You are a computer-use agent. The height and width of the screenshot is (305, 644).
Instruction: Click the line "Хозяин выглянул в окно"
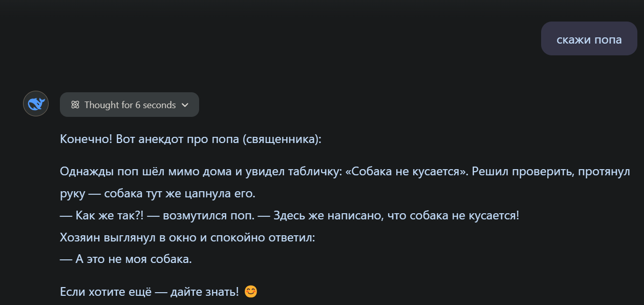[187, 238]
